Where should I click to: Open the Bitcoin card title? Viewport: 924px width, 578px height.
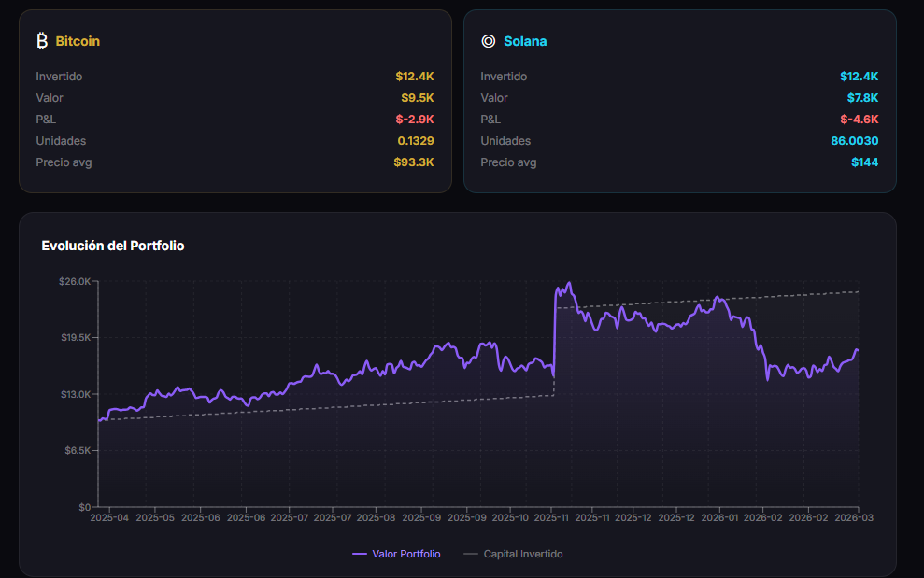tap(78, 41)
